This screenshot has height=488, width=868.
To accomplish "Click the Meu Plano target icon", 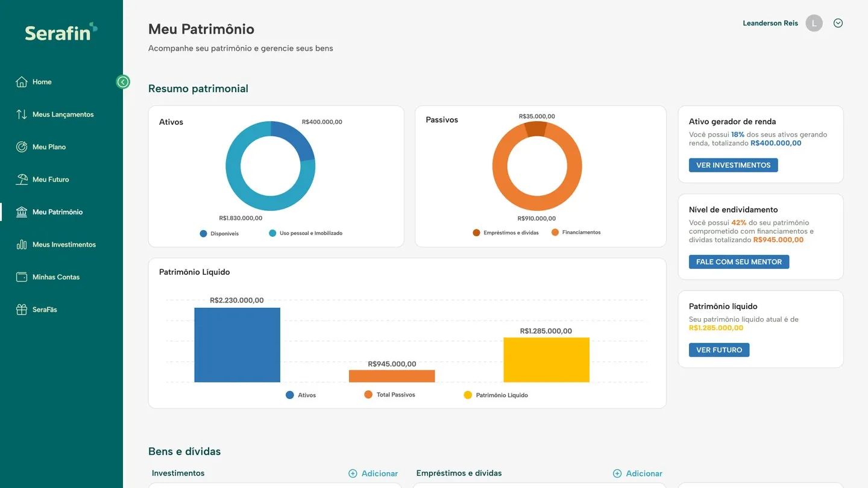I will tap(22, 147).
